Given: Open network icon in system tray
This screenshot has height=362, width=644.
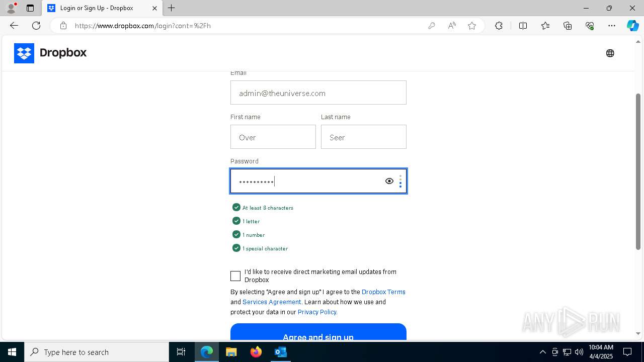Looking at the screenshot, I should [x=567, y=352].
